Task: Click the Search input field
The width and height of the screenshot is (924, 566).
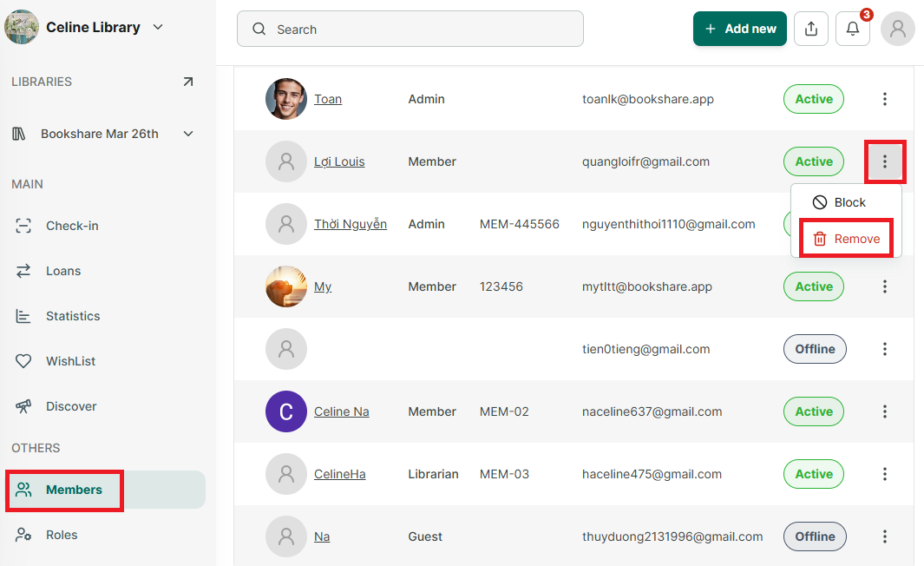Action: 410,29
